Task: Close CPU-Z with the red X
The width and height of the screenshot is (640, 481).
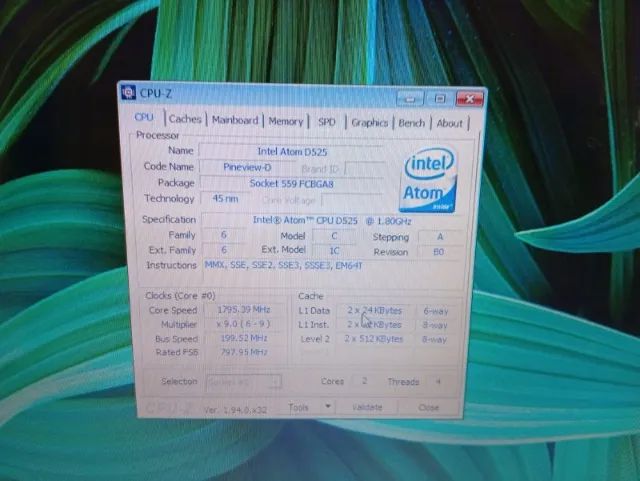Action: [x=469, y=99]
